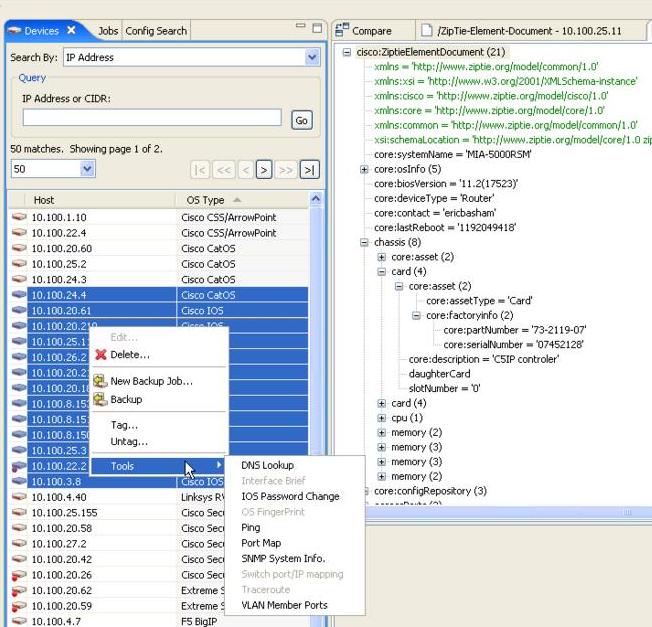Image resolution: width=652 pixels, height=627 pixels.
Task: Collapse the expanded card (4) node
Action: pos(381,272)
